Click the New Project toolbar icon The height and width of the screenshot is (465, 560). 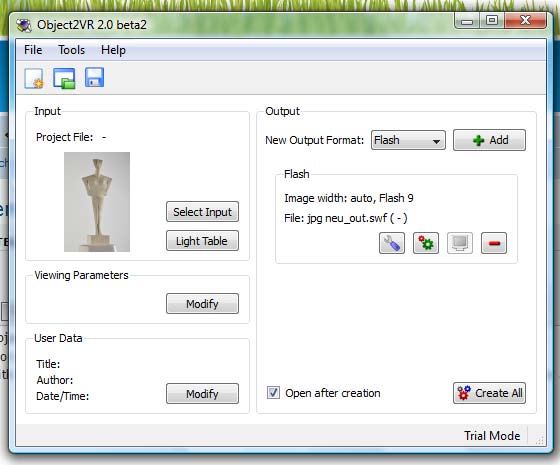(34, 78)
